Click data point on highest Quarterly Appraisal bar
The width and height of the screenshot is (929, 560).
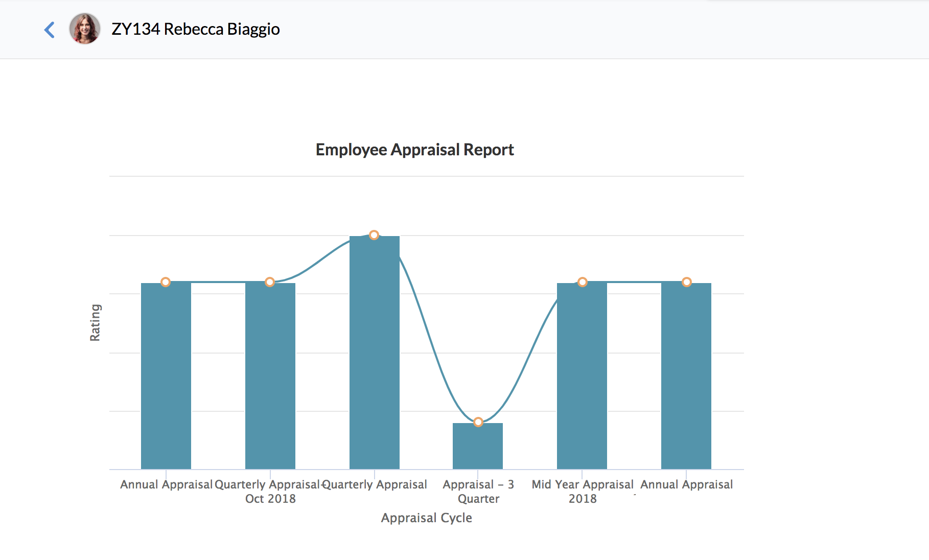[x=374, y=235]
